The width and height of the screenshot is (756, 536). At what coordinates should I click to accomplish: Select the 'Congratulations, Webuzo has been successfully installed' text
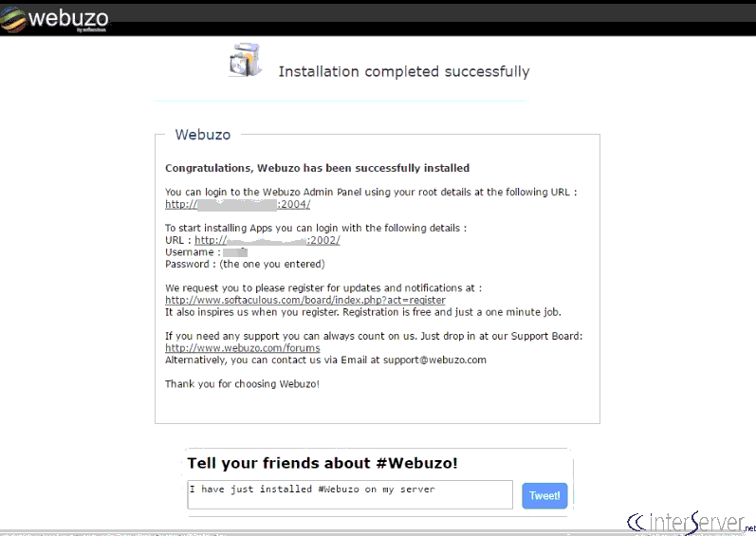click(x=317, y=168)
